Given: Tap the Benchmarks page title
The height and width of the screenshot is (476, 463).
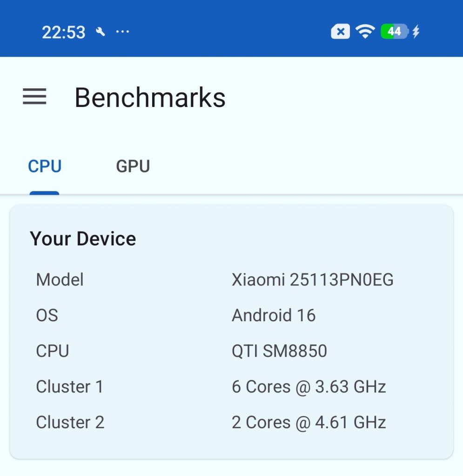Looking at the screenshot, I should (x=150, y=97).
